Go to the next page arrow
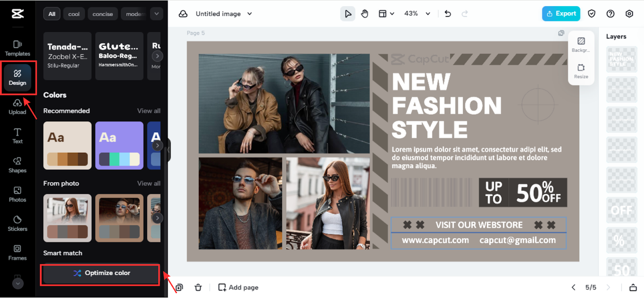The height and width of the screenshot is (299, 644). click(608, 287)
